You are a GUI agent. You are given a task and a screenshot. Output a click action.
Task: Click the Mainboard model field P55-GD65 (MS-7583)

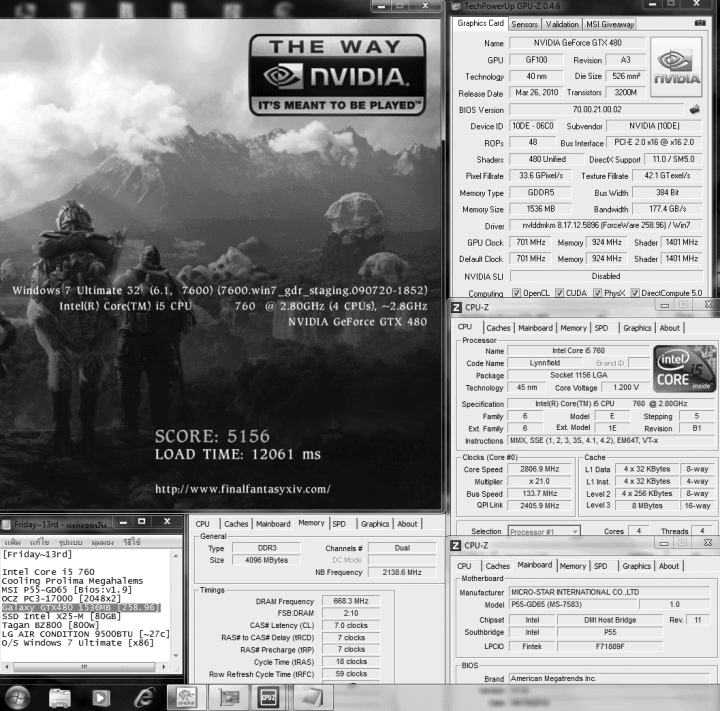coord(573,604)
